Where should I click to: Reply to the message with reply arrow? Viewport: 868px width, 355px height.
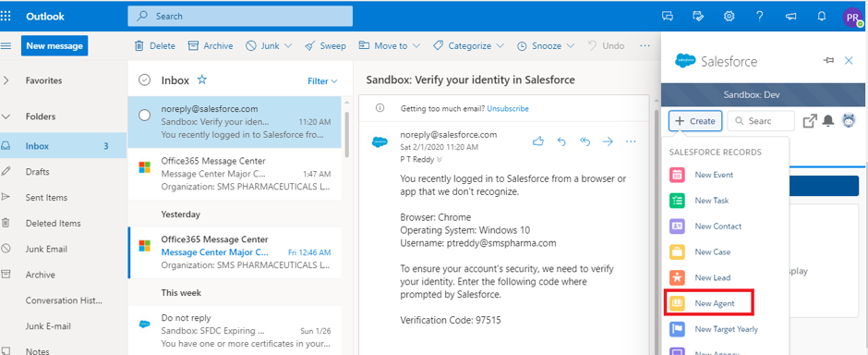point(561,141)
